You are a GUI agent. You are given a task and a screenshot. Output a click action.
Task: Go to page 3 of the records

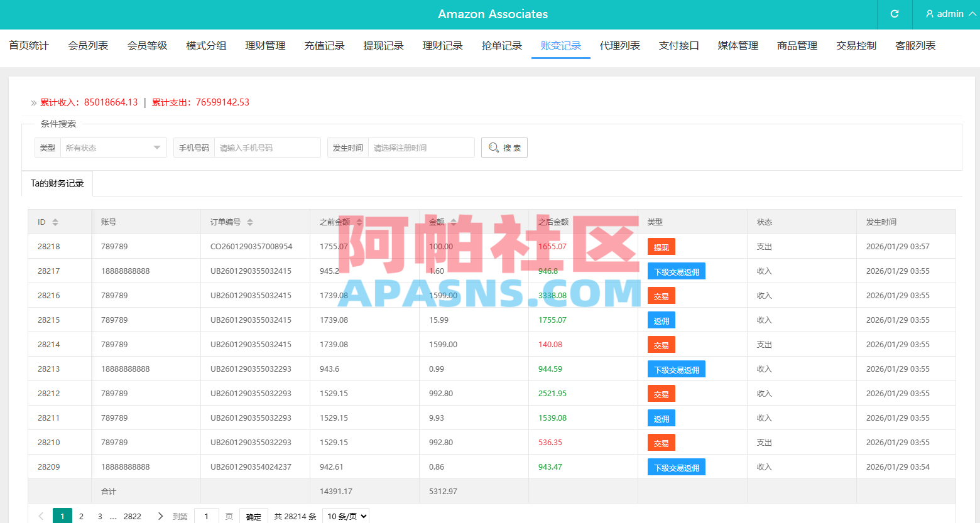[x=100, y=516]
